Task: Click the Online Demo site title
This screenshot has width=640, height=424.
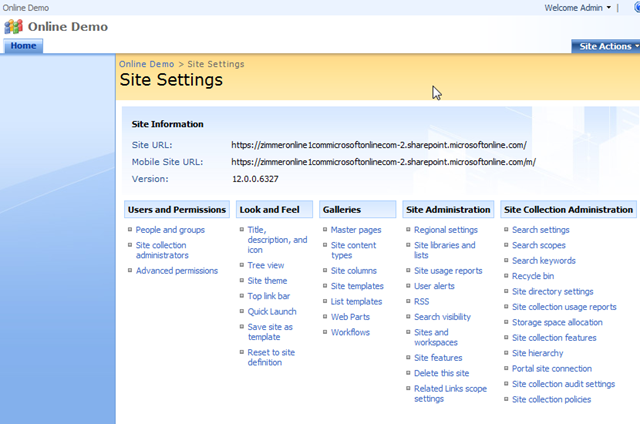Action: (x=68, y=26)
